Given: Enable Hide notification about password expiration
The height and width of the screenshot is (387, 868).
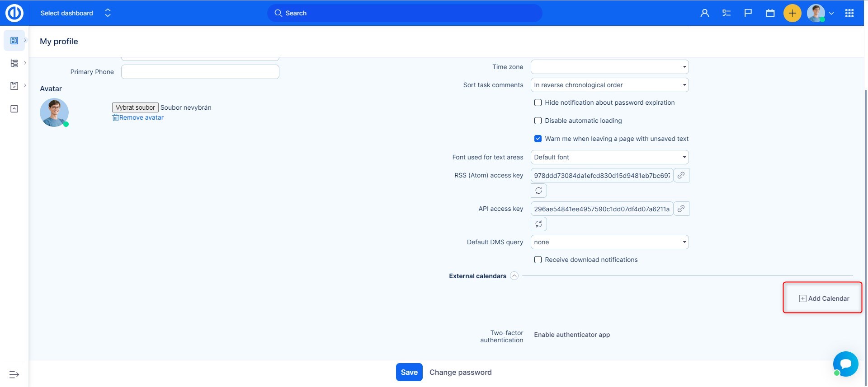Looking at the screenshot, I should [538, 103].
